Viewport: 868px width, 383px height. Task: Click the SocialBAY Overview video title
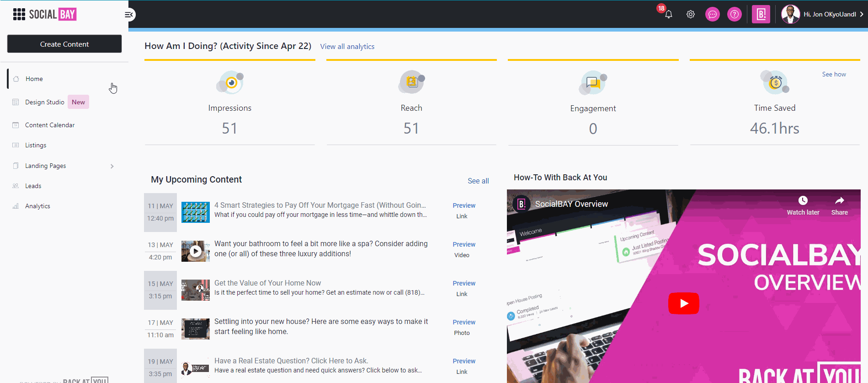(x=571, y=204)
